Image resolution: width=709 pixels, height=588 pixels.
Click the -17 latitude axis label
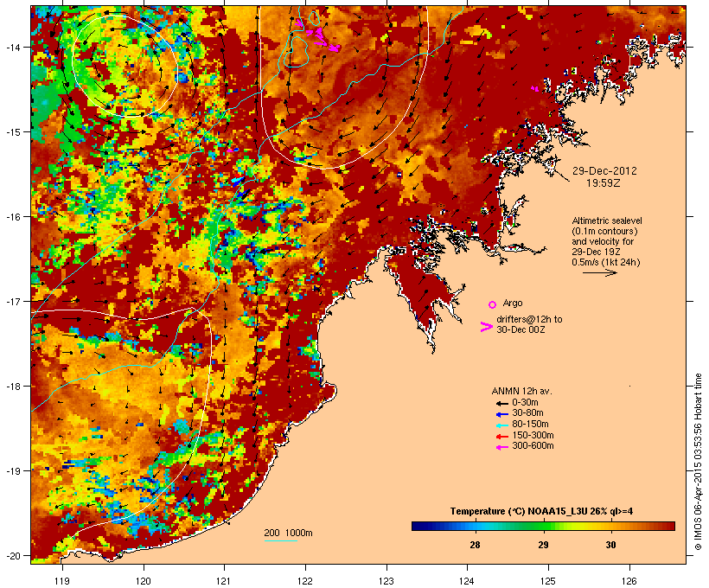(13, 301)
